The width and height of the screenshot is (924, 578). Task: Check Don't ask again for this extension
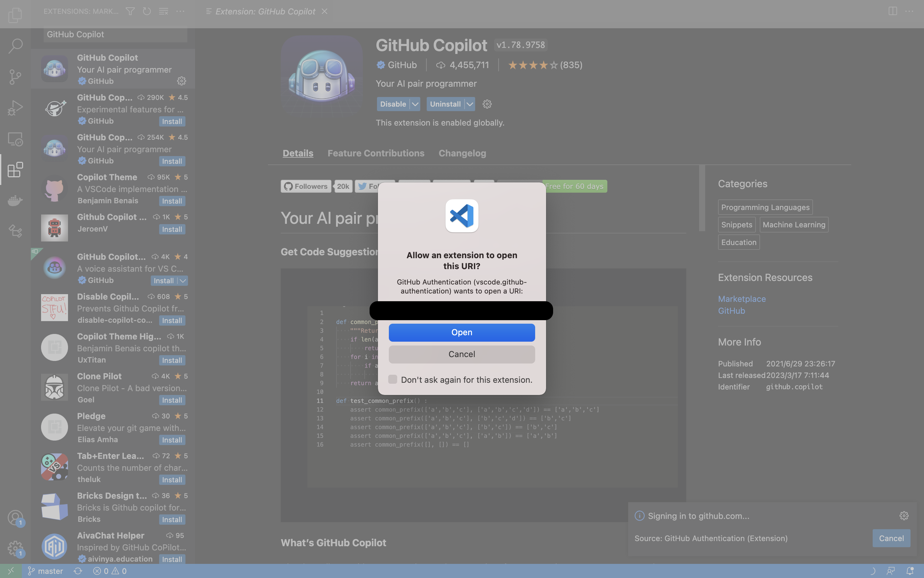[x=392, y=379]
